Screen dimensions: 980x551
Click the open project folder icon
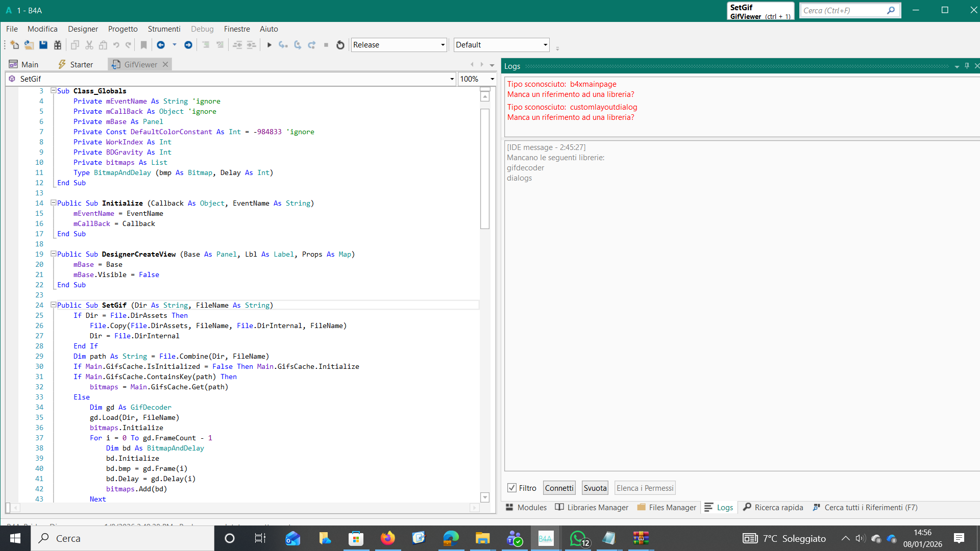tap(29, 45)
